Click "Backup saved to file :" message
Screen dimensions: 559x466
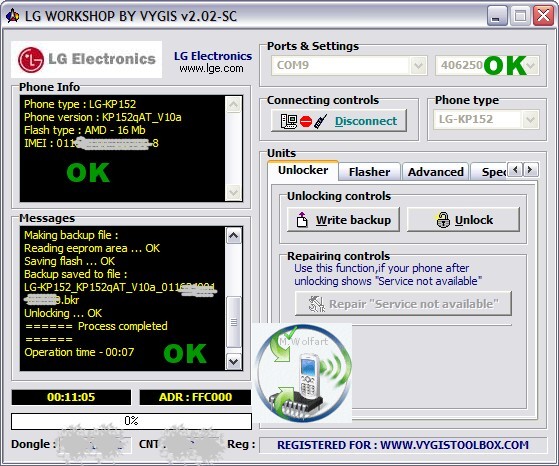coord(76,274)
